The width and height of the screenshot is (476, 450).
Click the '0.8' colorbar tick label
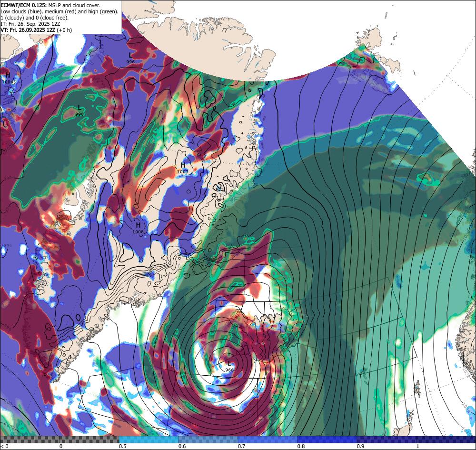(301, 446)
